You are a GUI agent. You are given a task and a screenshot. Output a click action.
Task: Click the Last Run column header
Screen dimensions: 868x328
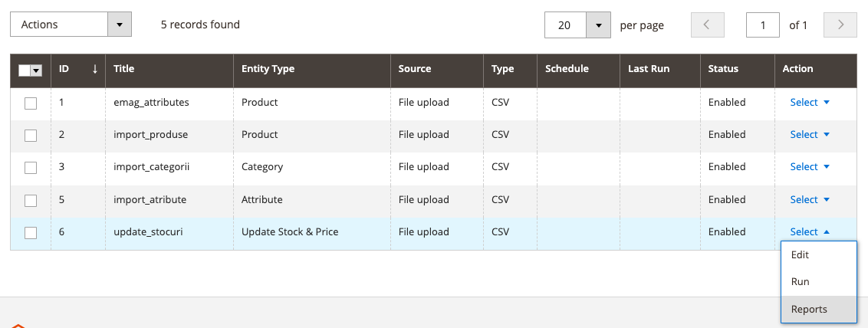(660, 69)
